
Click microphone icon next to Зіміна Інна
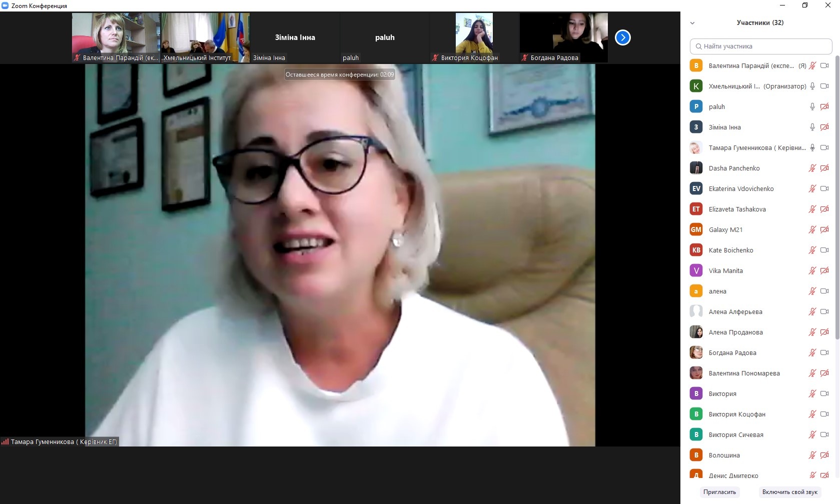point(812,127)
